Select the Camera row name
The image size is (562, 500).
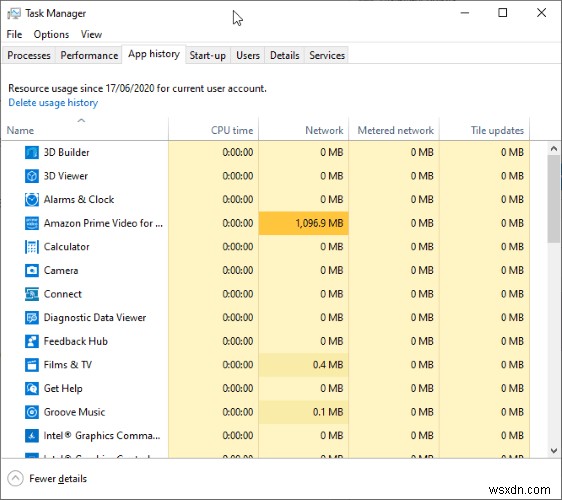pos(61,270)
